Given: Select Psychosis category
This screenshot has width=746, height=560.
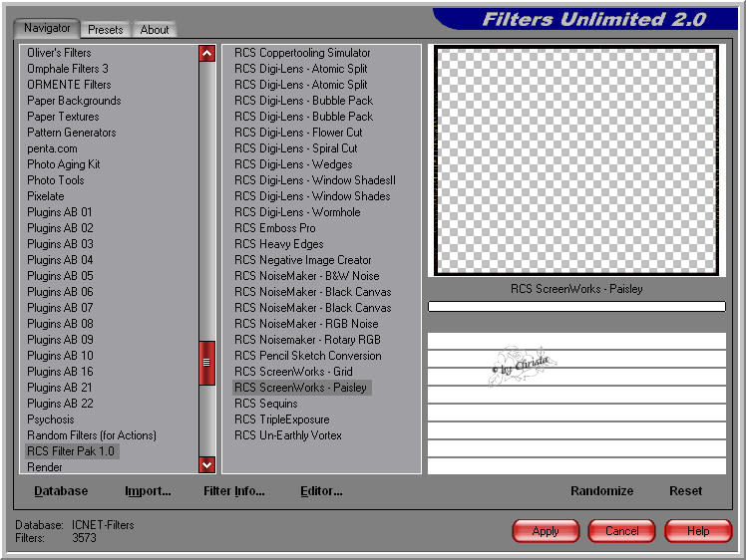Looking at the screenshot, I should 51,420.
